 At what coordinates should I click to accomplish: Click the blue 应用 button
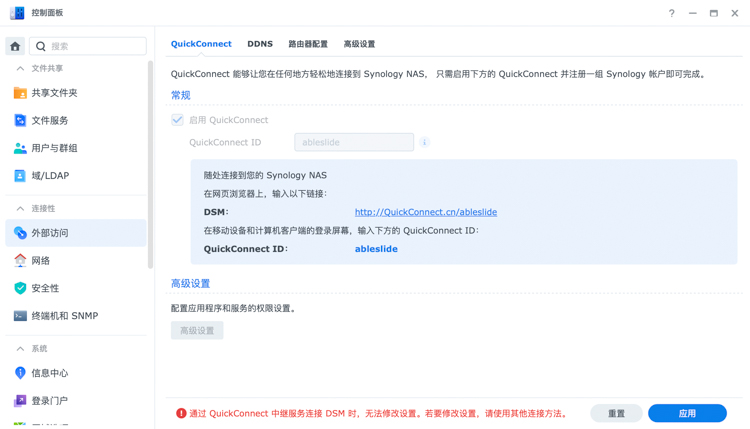pos(687,413)
